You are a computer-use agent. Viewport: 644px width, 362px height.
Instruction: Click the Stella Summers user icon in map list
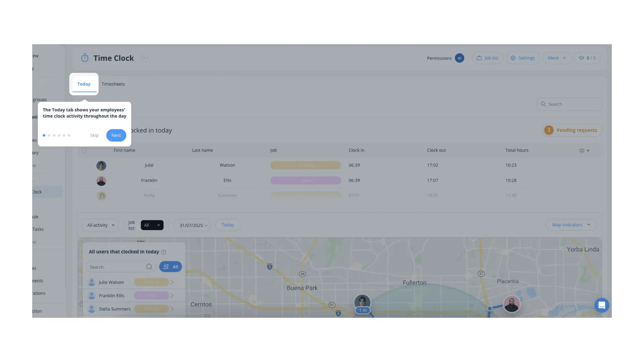(92, 309)
